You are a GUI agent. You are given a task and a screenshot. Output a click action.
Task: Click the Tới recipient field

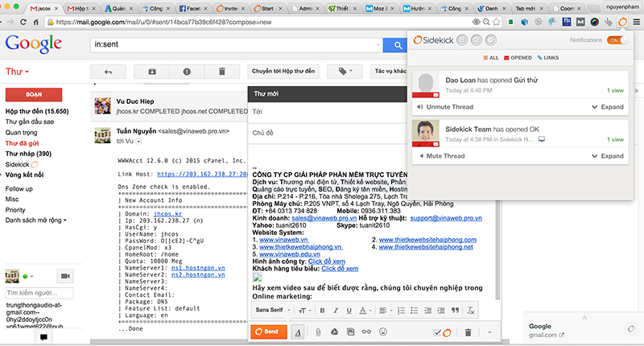click(328, 112)
